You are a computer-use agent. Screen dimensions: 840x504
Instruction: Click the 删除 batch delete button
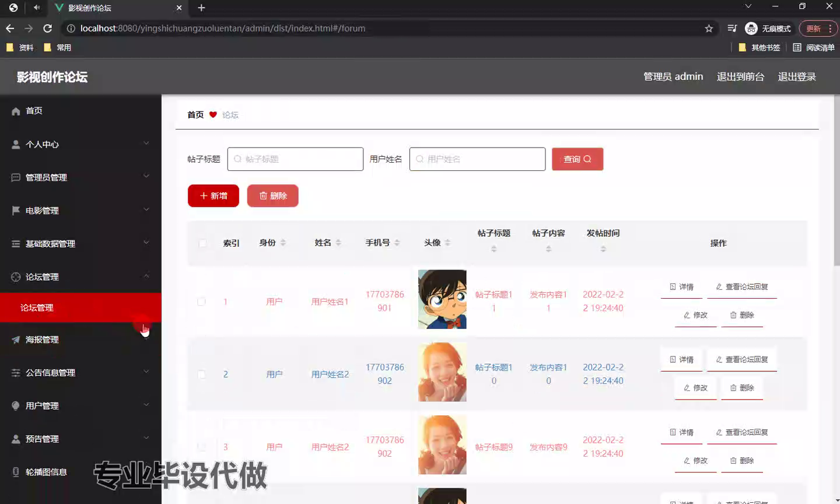point(273,196)
